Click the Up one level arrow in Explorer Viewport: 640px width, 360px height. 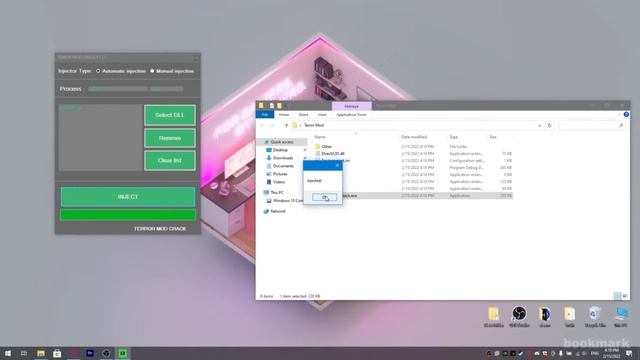click(286, 125)
